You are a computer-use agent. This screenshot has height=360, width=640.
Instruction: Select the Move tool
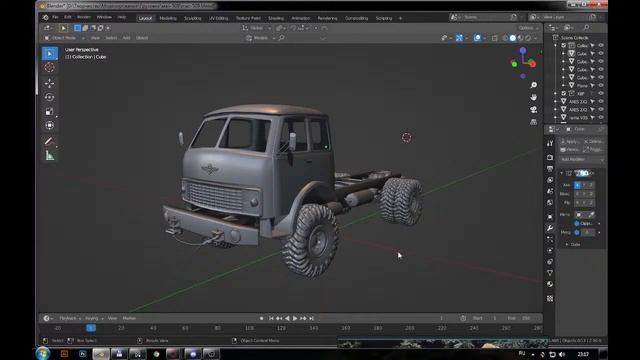point(49,83)
